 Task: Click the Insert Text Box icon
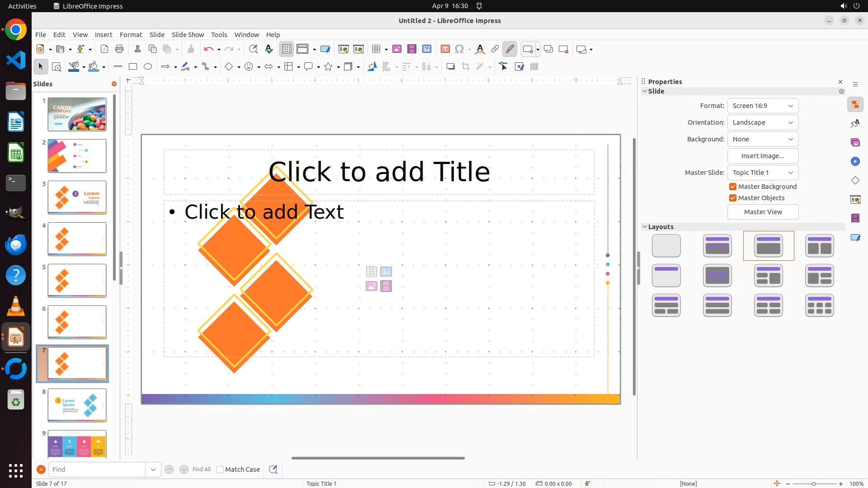[x=445, y=49]
